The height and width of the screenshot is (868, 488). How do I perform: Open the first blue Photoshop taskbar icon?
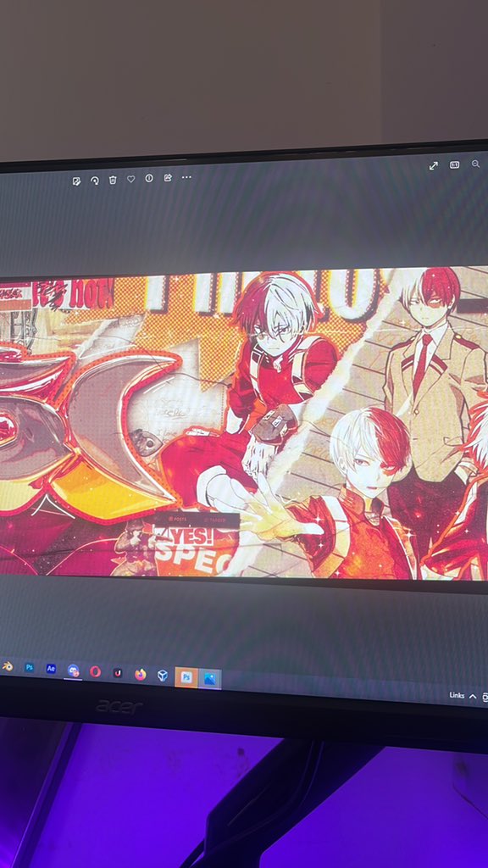pyautogui.click(x=30, y=668)
